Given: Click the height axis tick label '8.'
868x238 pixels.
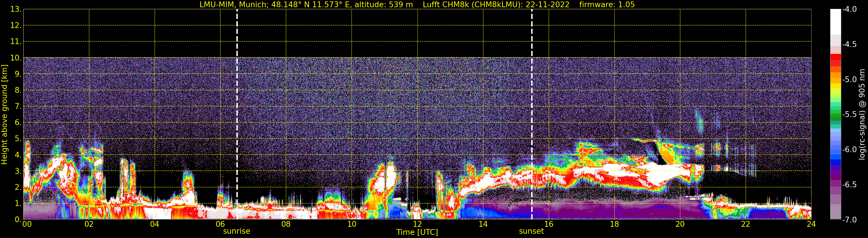Looking at the screenshot, I should 18,90.
